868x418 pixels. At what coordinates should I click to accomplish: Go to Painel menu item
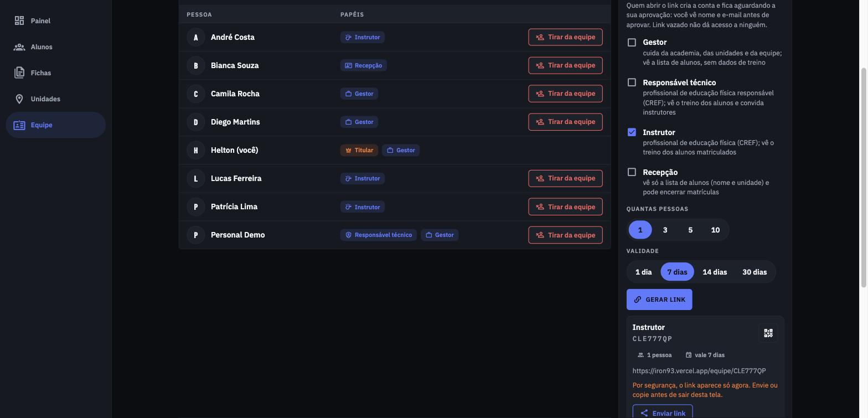[55, 21]
